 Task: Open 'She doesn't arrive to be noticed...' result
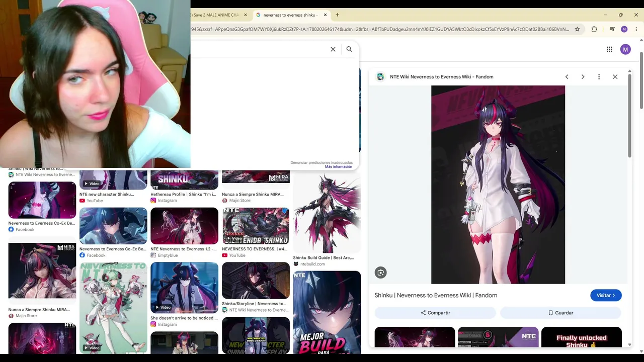pyautogui.click(x=184, y=318)
